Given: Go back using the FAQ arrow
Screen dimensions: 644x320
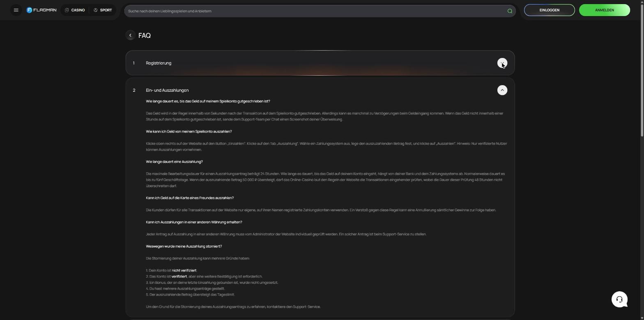Looking at the screenshot, I should pyautogui.click(x=130, y=35).
